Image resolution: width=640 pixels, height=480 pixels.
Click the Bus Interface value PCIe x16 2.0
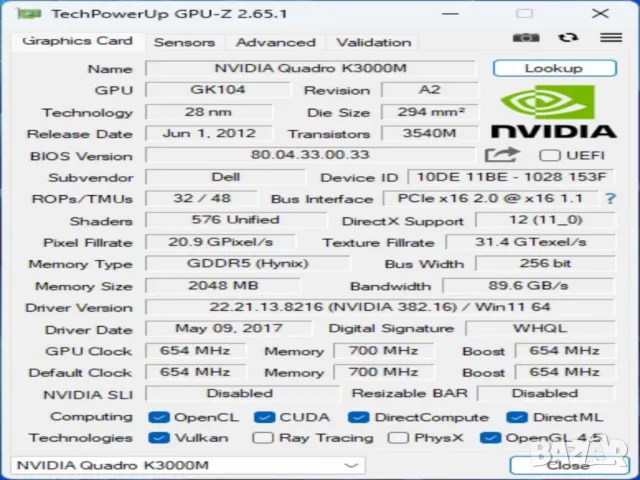pyautogui.click(x=491, y=199)
